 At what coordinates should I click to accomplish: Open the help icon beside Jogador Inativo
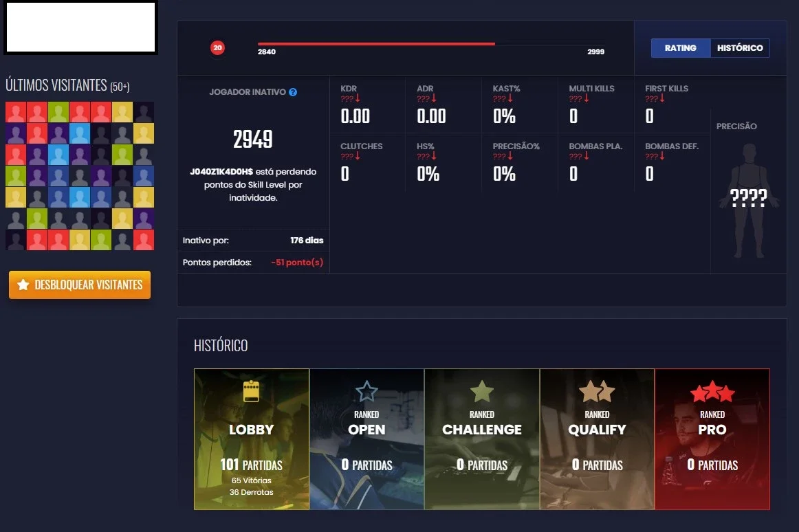[x=293, y=92]
